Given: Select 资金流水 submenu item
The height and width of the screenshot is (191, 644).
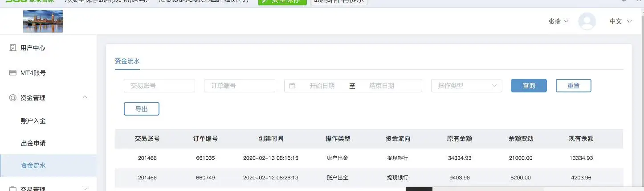Looking at the screenshot, I should (48, 166).
